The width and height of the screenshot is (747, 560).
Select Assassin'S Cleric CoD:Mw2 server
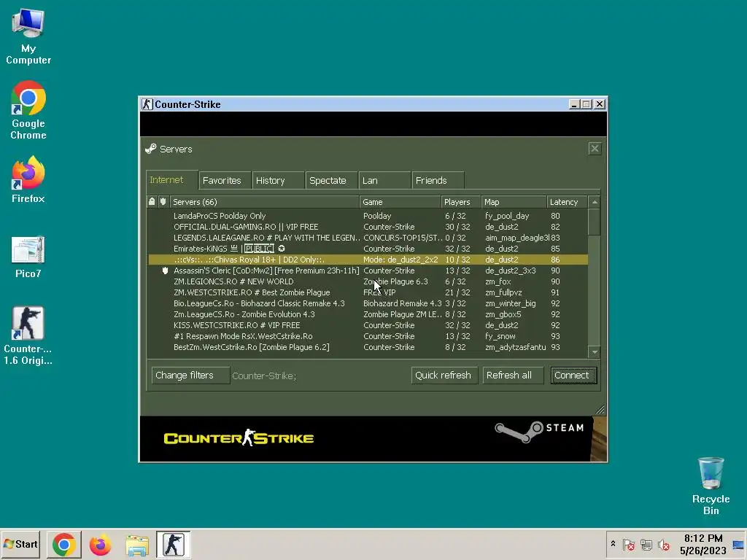[x=368, y=271]
